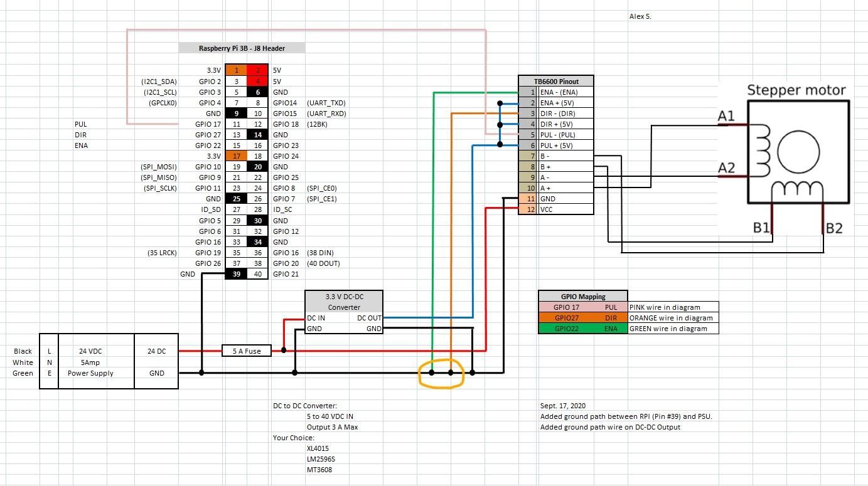Select the 3.3 V DC-DC Converter title

(343, 301)
